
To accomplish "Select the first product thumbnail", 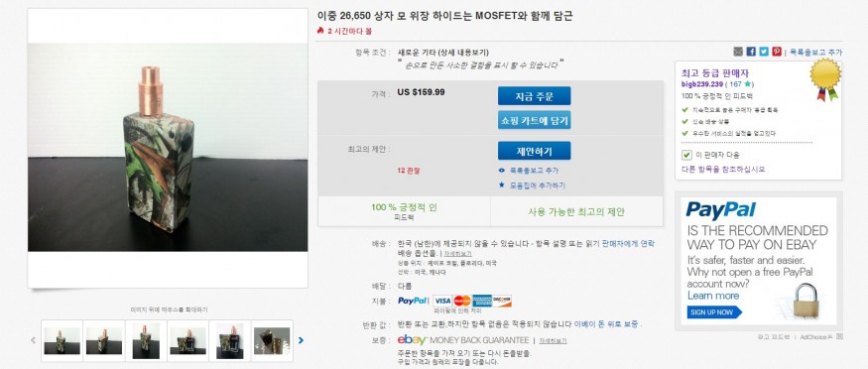I will pyautogui.click(x=62, y=341).
